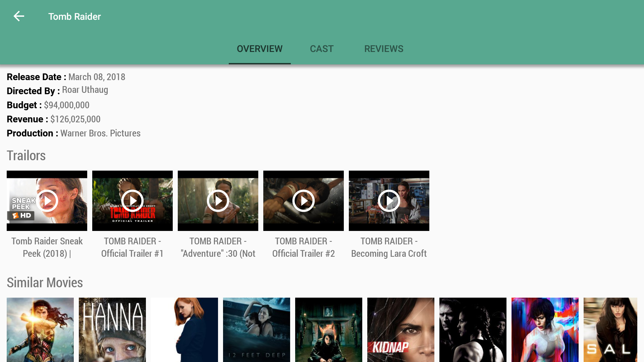The height and width of the screenshot is (362, 644).
Task: Play the Tomb Raider Sneak Peek trailer
Action: 47,200
